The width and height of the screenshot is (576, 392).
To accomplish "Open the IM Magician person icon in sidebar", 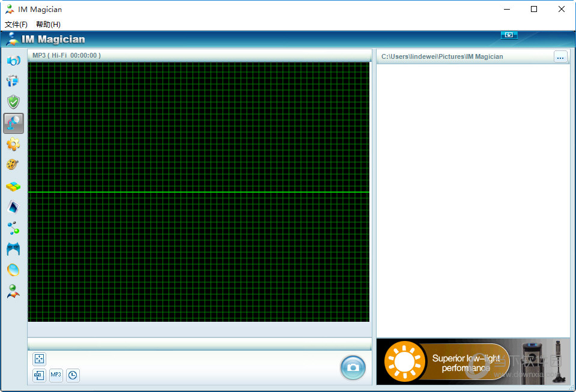I will [13, 291].
